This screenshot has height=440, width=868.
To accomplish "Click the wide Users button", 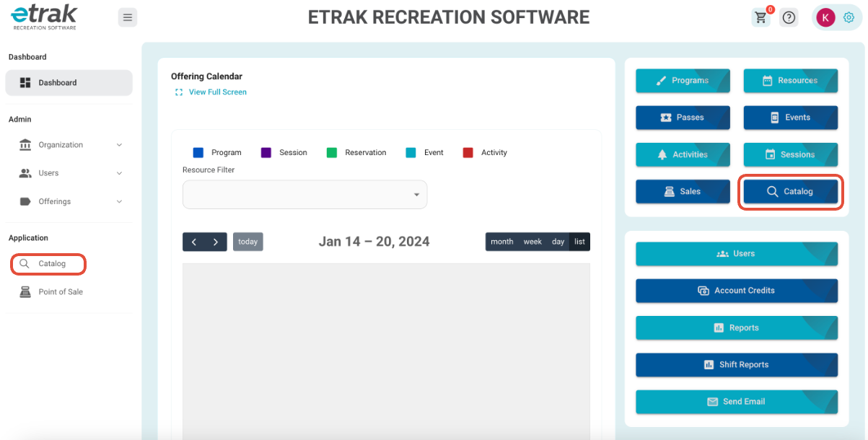I will tap(737, 254).
